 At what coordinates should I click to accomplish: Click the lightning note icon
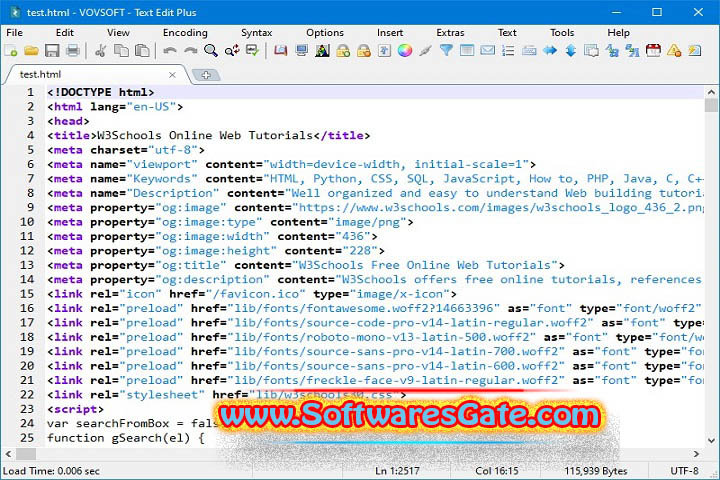(x=695, y=51)
